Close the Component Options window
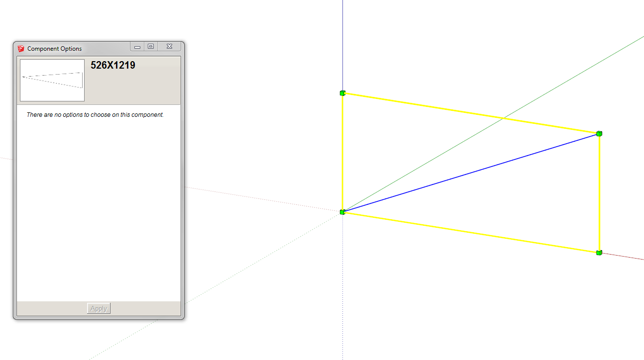Image resolution: width=644 pixels, height=360 pixels. click(169, 47)
